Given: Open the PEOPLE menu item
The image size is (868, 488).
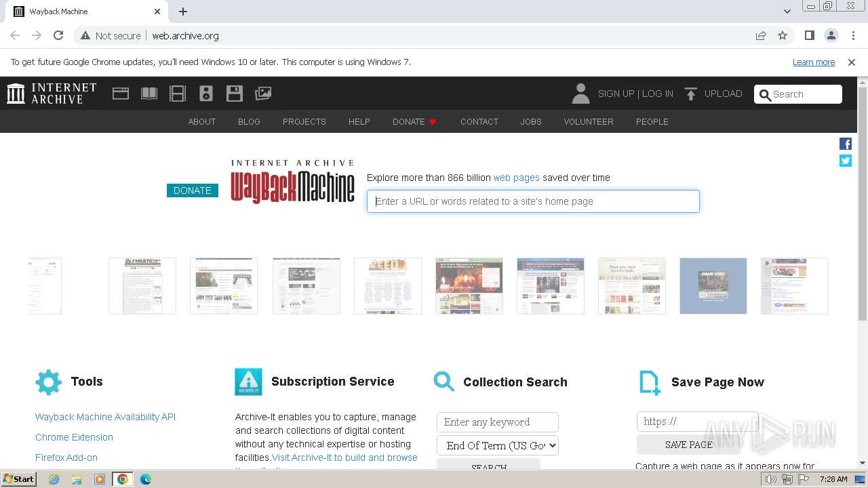Looking at the screenshot, I should coord(652,122).
